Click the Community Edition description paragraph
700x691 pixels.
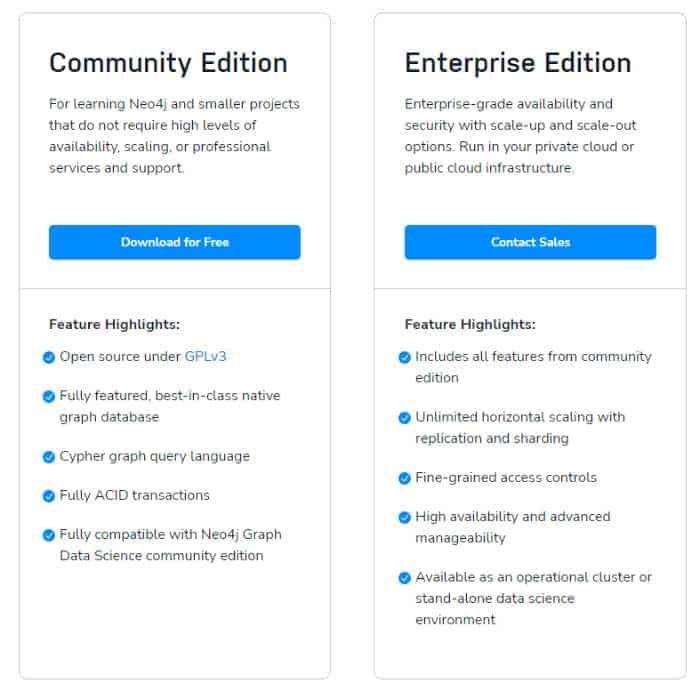[x=174, y=136]
